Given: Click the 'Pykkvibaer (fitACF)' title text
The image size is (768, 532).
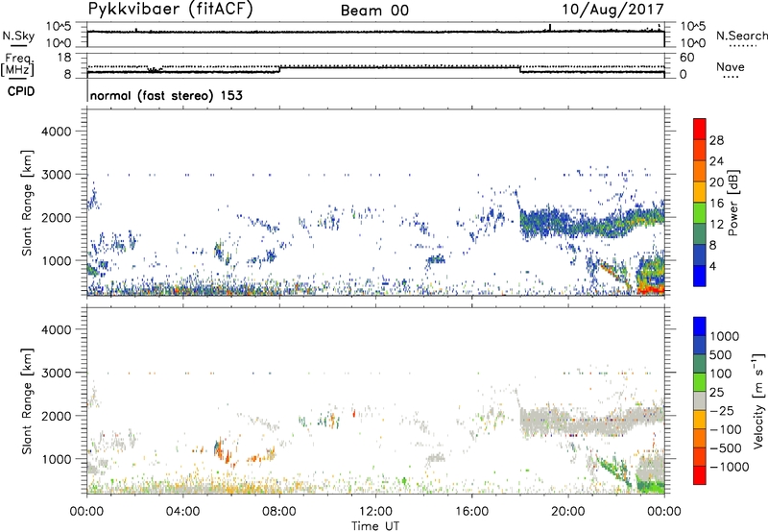Looking at the screenshot, I should point(170,10).
